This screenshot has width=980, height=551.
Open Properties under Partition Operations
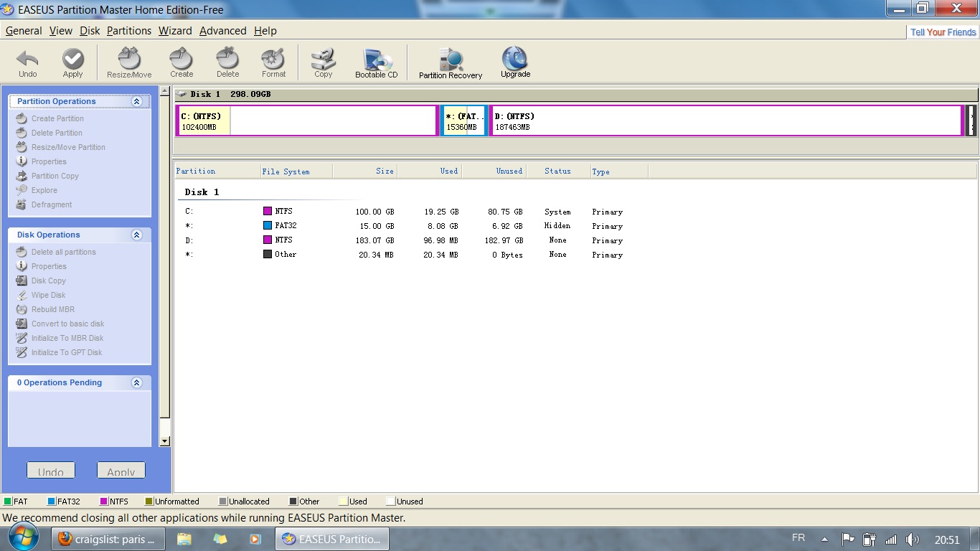point(49,161)
